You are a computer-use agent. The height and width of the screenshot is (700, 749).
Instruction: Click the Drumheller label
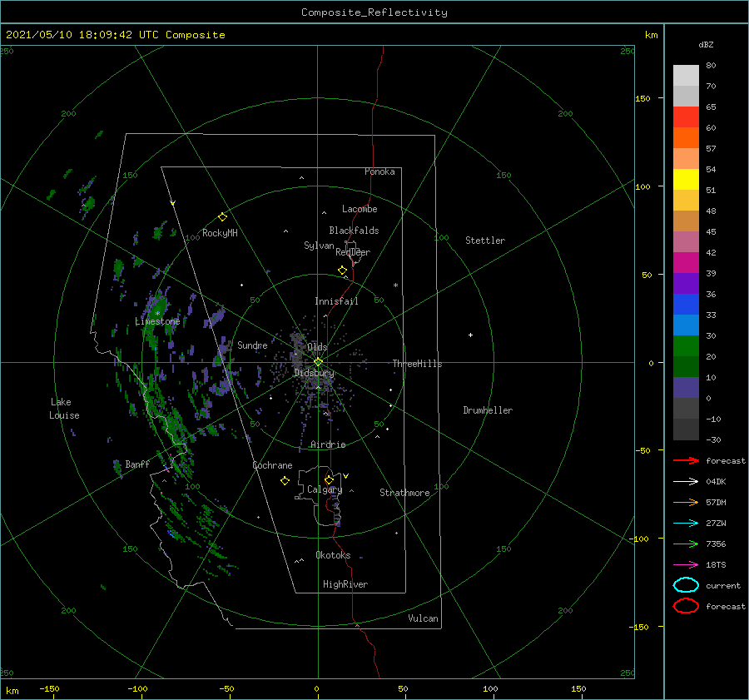(x=488, y=410)
